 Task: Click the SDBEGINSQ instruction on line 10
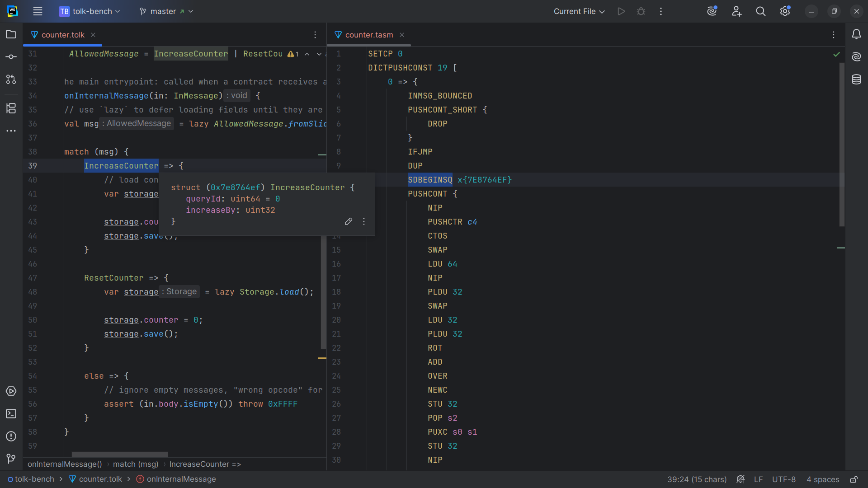[x=430, y=180]
